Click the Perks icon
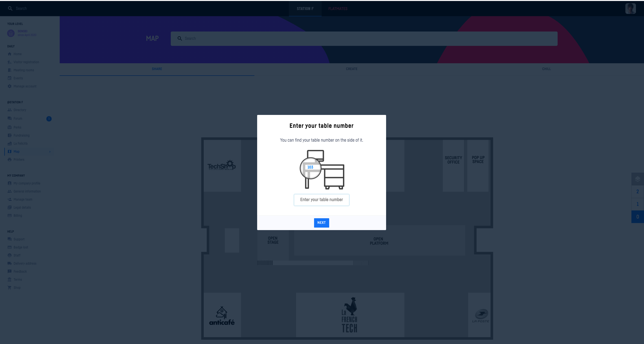 pos(10,127)
